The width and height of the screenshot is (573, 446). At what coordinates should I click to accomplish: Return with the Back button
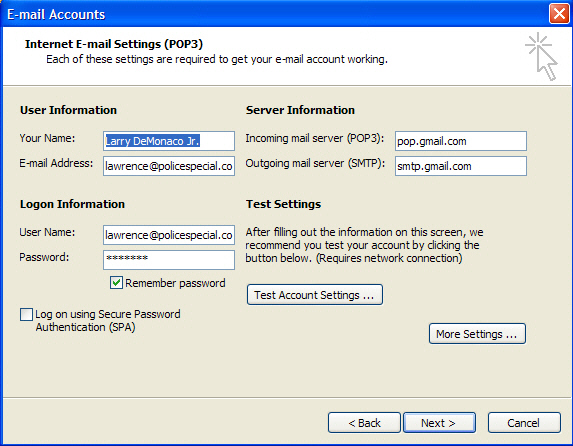364,423
